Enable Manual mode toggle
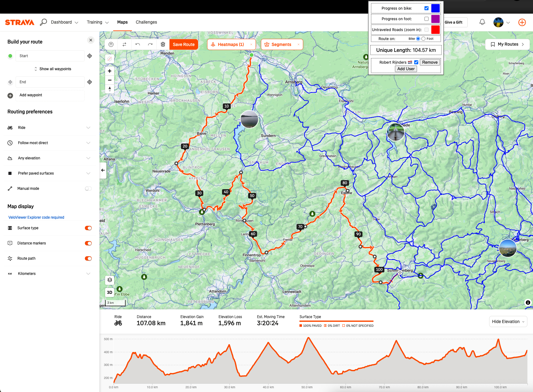Image resolution: width=533 pixels, height=392 pixels. tap(88, 189)
